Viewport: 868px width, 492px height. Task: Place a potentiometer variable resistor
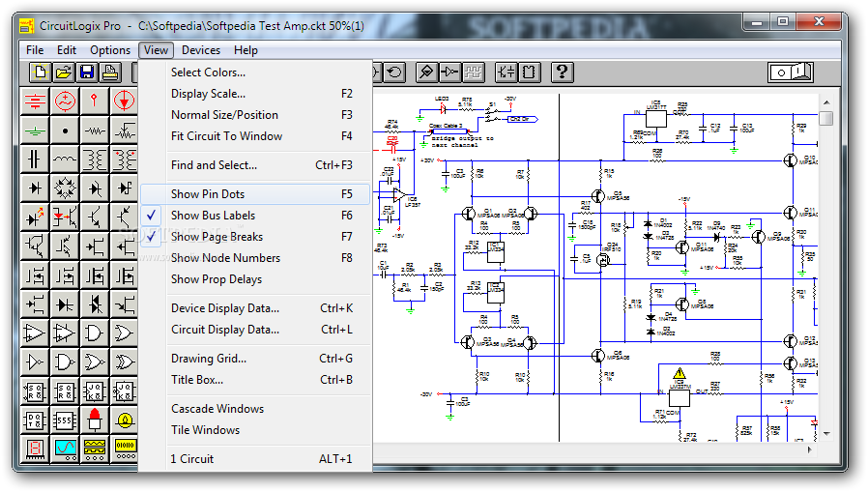point(124,130)
